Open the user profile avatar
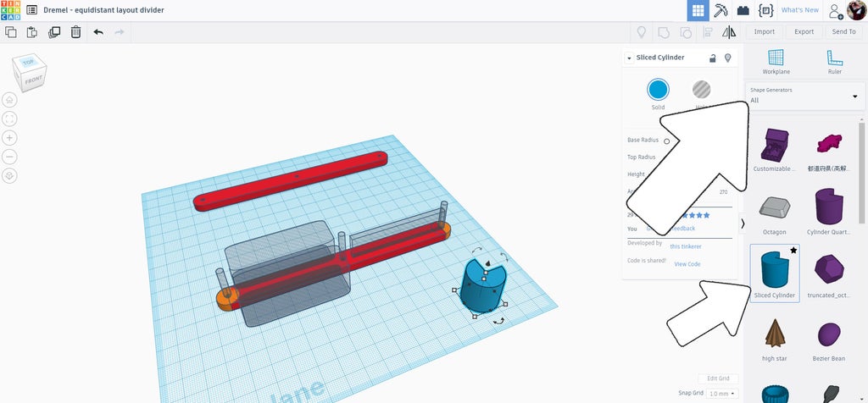Viewport: 868px width, 403px height. point(856,10)
